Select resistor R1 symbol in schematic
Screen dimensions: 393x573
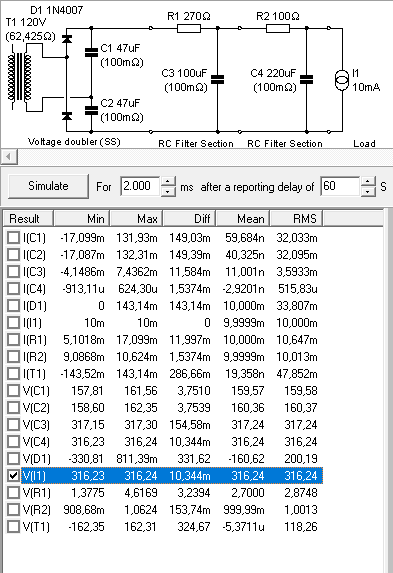(x=189, y=28)
